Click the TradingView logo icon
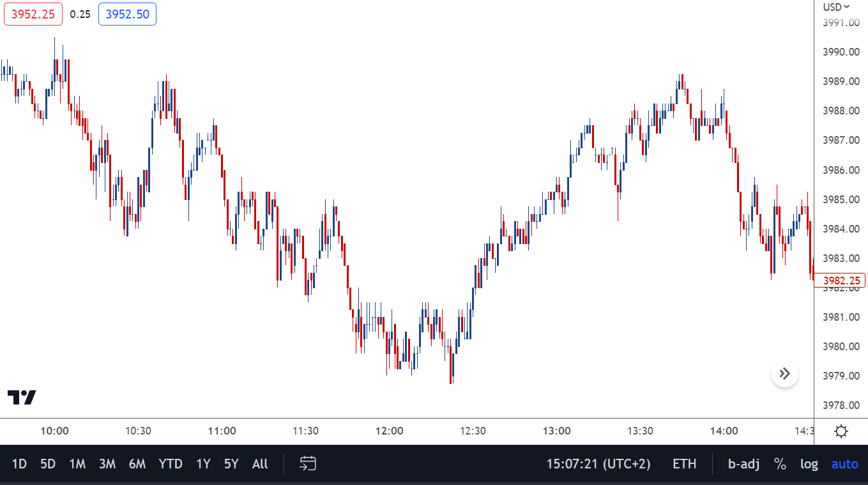868x485 pixels. tap(22, 397)
